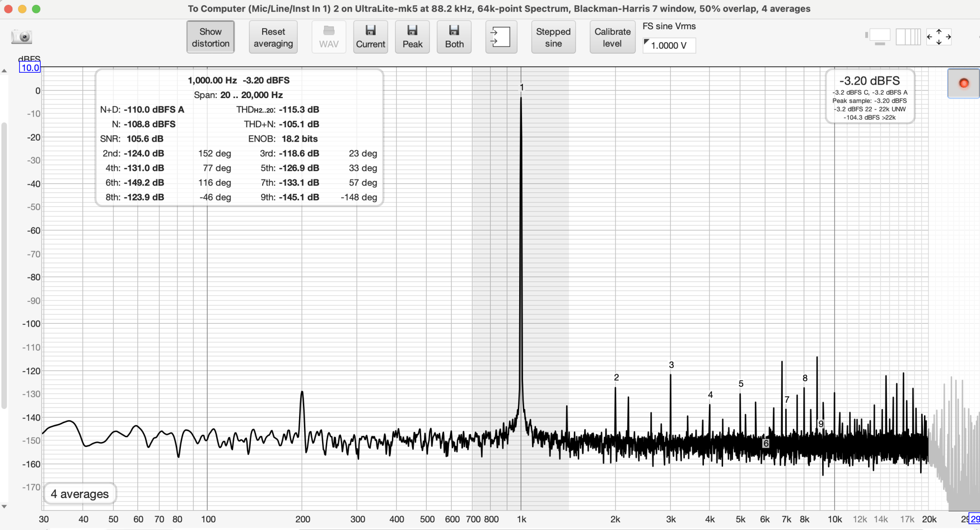
Task: Click the Calibrate level button
Action: pyautogui.click(x=612, y=37)
